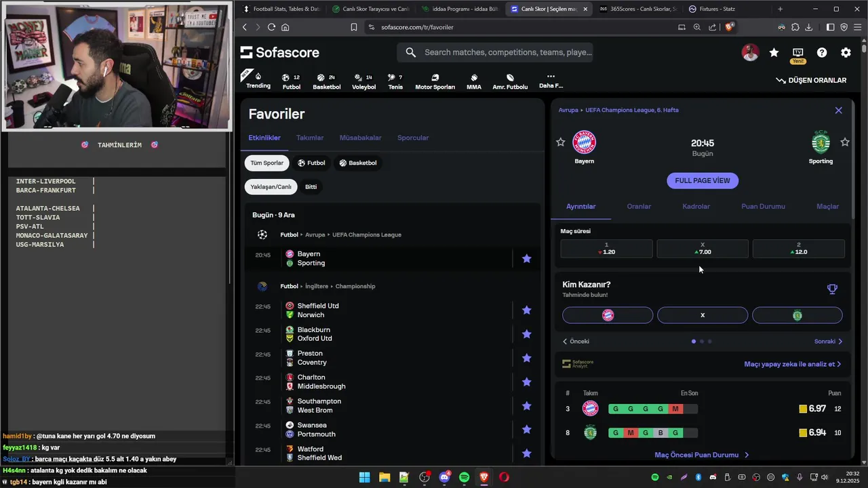
Task: Open the help question mark icon
Action: (x=822, y=52)
